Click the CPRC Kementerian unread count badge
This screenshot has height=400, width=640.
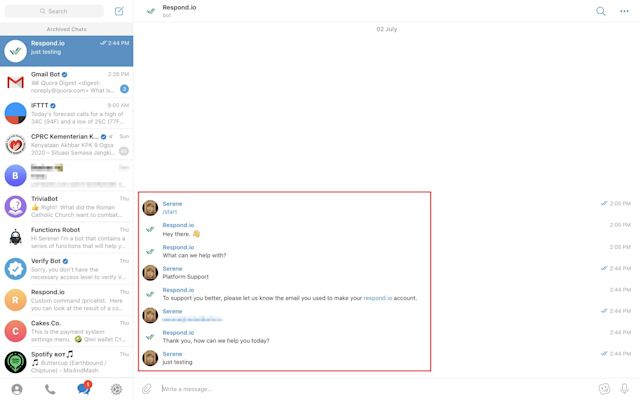(124, 151)
